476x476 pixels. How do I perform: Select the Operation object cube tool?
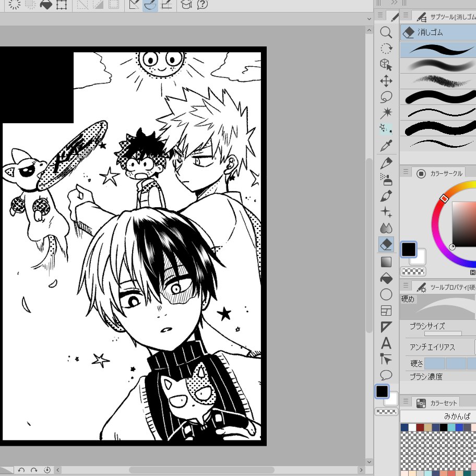coord(386,65)
